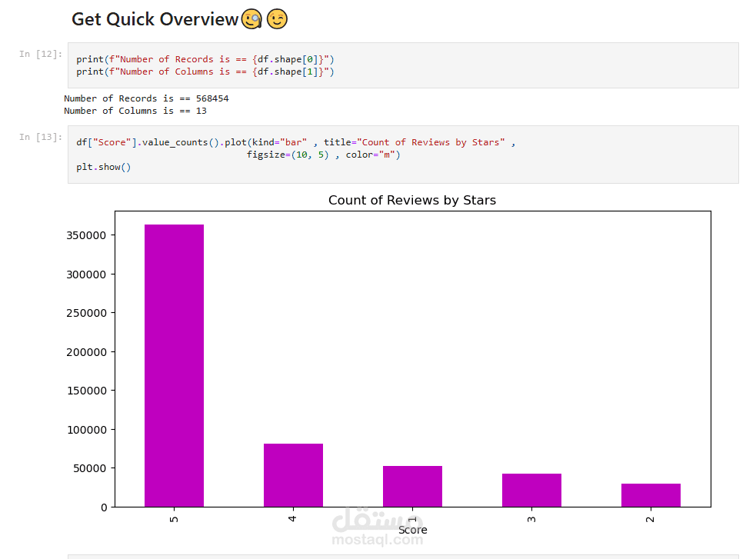This screenshot has height=559, width=756.
Task: Click chart title Count of Reviews by Stars
Action: click(x=412, y=200)
